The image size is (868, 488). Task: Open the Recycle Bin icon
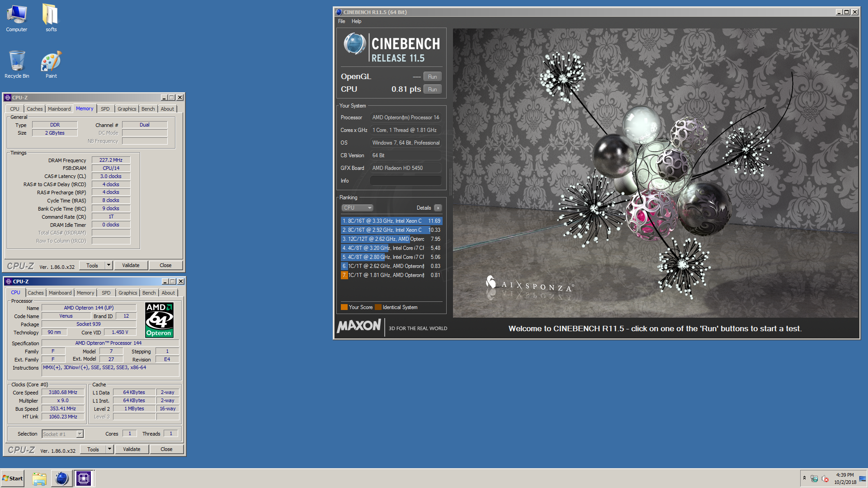pyautogui.click(x=17, y=64)
